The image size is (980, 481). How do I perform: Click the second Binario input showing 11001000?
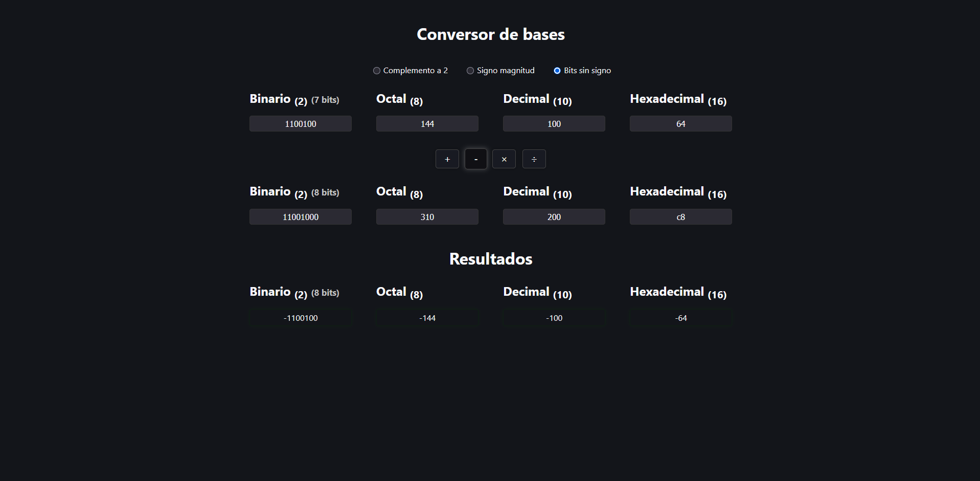pos(300,216)
